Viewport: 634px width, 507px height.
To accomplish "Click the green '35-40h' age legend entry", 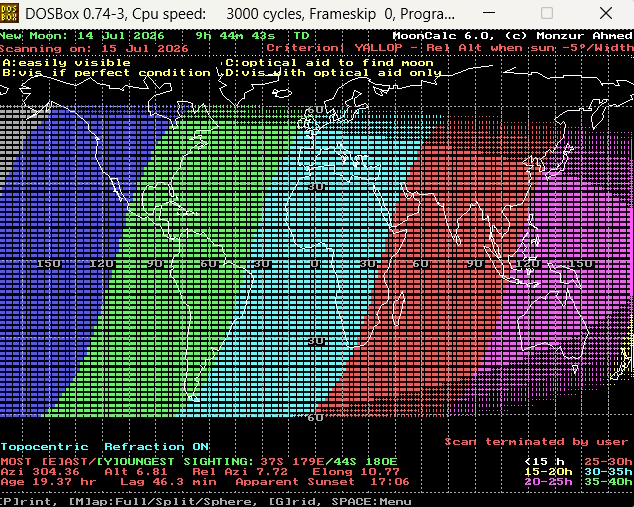I will point(608,482).
